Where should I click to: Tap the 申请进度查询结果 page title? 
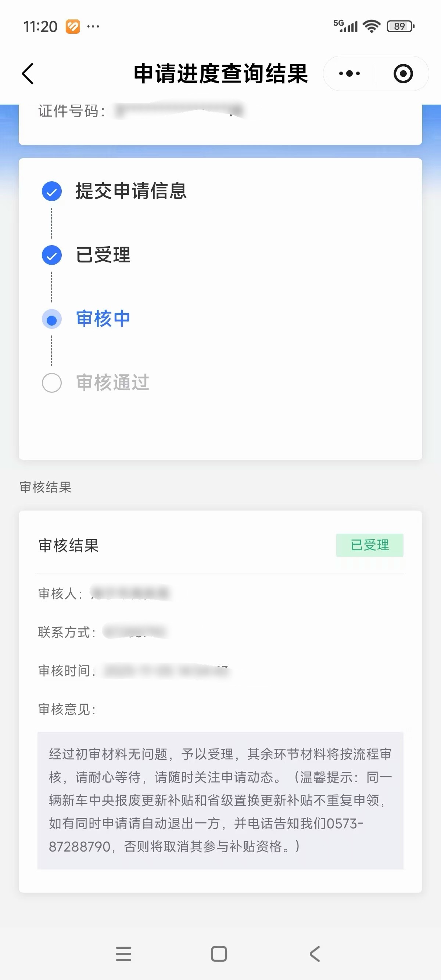pyautogui.click(x=220, y=73)
